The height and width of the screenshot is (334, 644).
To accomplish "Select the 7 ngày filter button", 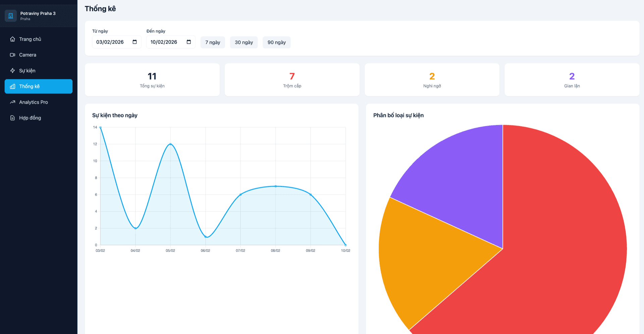I will (212, 42).
